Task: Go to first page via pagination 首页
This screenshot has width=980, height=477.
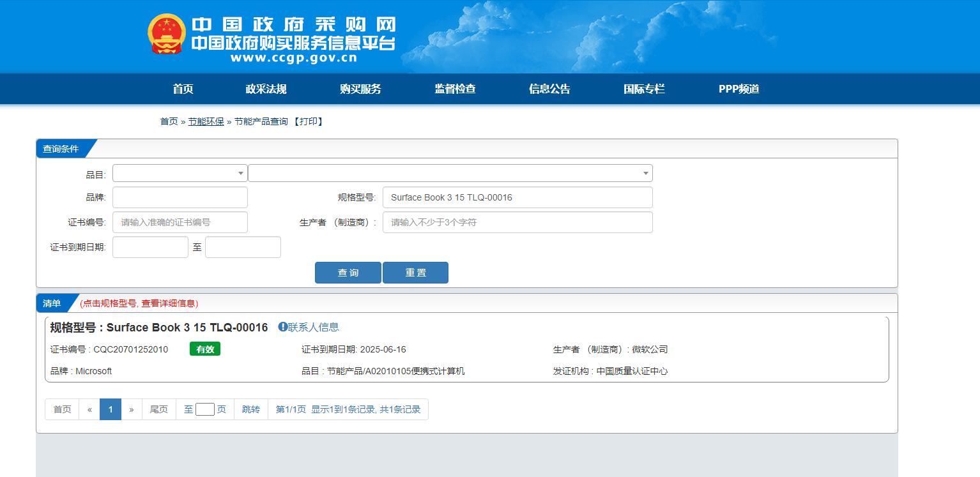Action: [x=62, y=409]
